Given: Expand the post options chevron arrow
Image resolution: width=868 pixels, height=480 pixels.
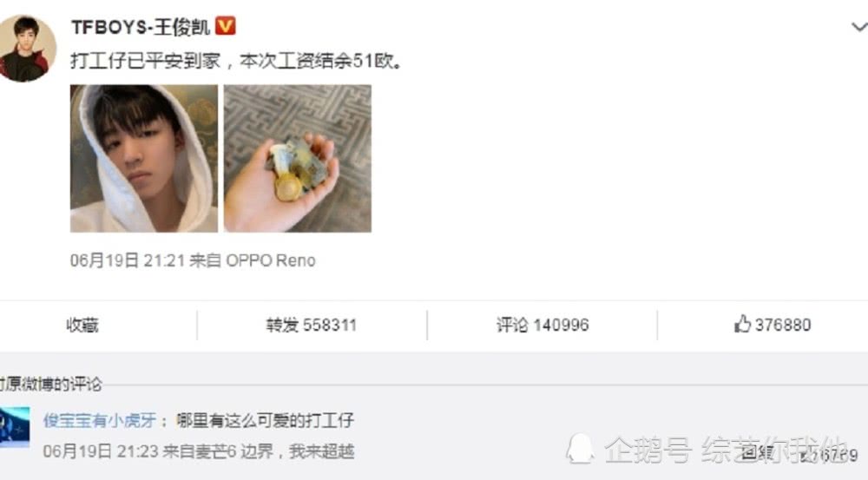Looking at the screenshot, I should pos(858,26).
